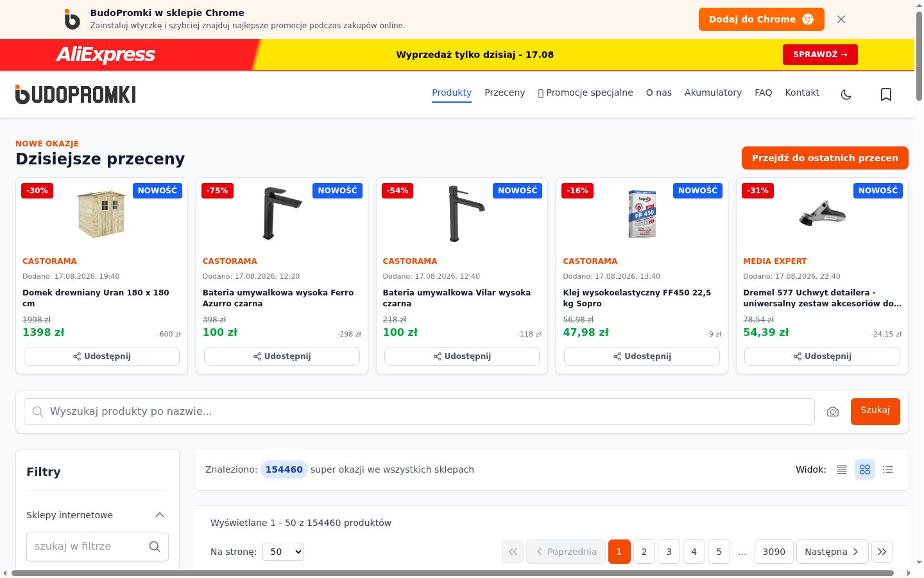Focus the product name search field
The height and width of the screenshot is (578, 924).
click(419, 412)
